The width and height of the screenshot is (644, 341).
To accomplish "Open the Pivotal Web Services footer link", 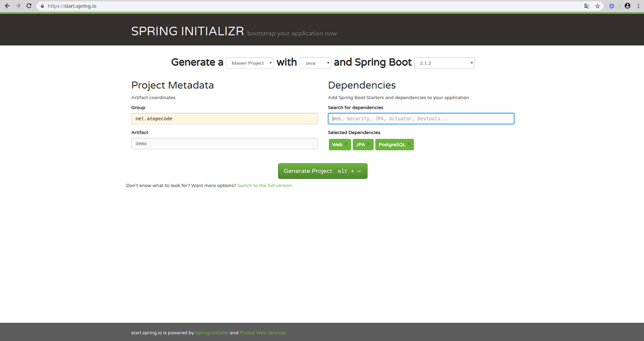I will (263, 333).
